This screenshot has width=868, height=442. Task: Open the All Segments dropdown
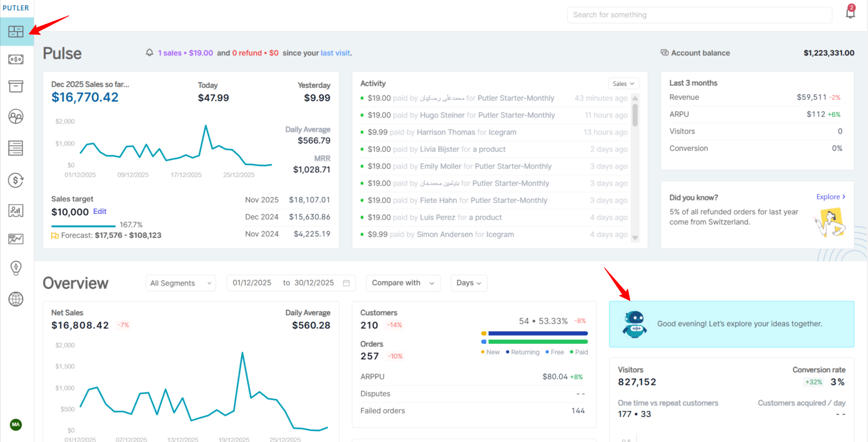(180, 283)
